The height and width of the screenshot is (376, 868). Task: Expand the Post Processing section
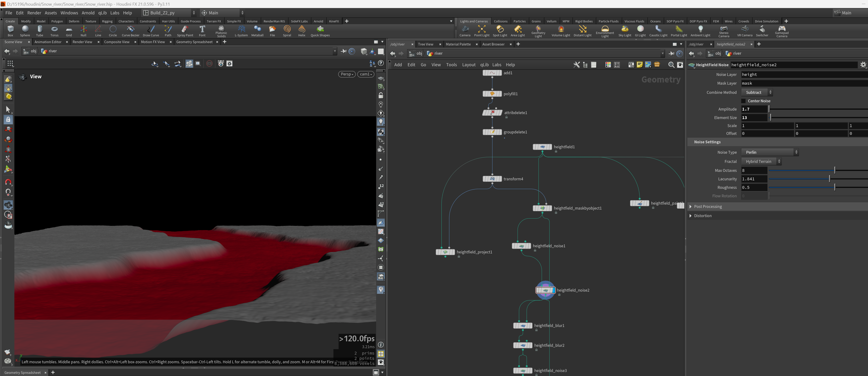tap(707, 207)
